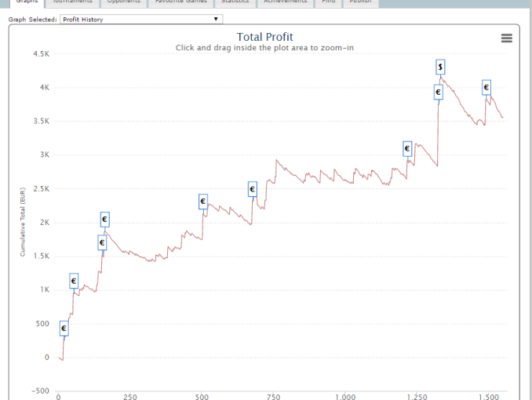
Task: Open the Publish tab
Action: click(361, 2)
